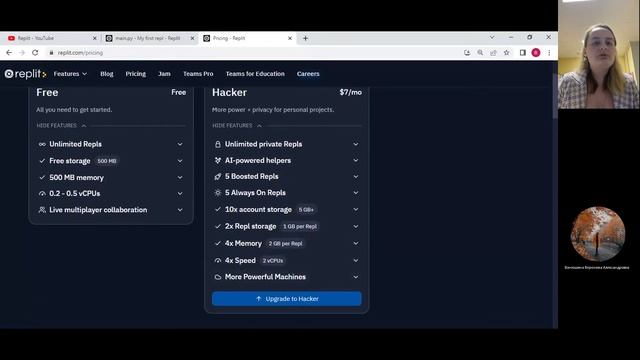This screenshot has width=640, height=360.
Task: Open a new browser tab with the plus
Action: coord(305,38)
